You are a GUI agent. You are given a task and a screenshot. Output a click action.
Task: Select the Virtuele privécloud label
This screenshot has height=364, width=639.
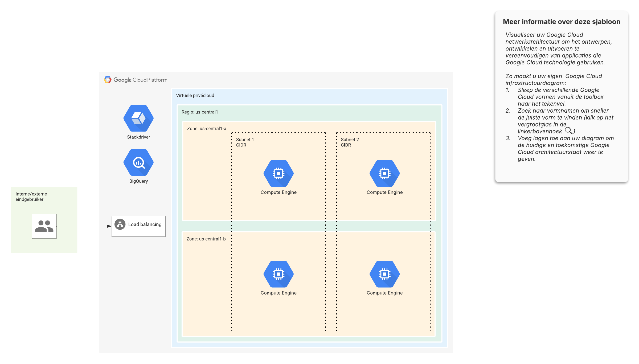click(195, 95)
